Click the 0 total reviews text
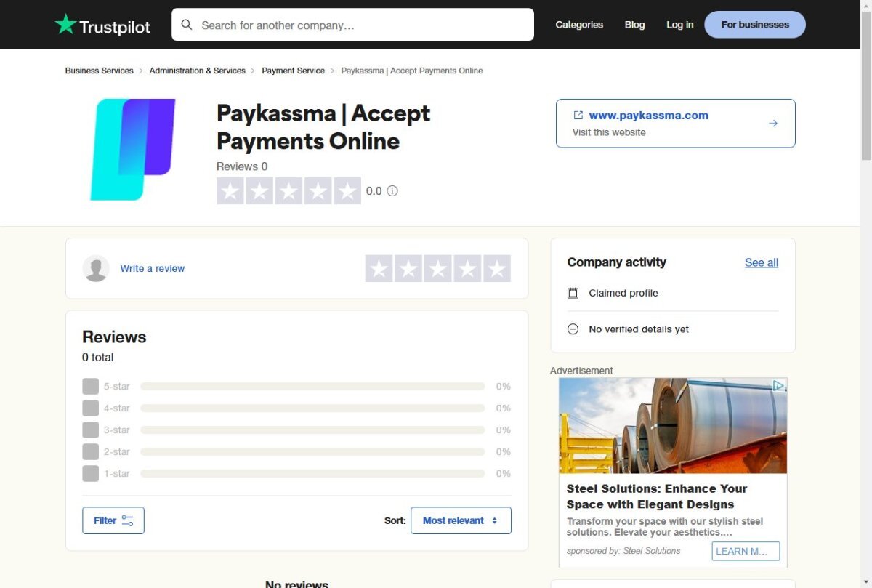Image resolution: width=872 pixels, height=588 pixels. pos(98,358)
